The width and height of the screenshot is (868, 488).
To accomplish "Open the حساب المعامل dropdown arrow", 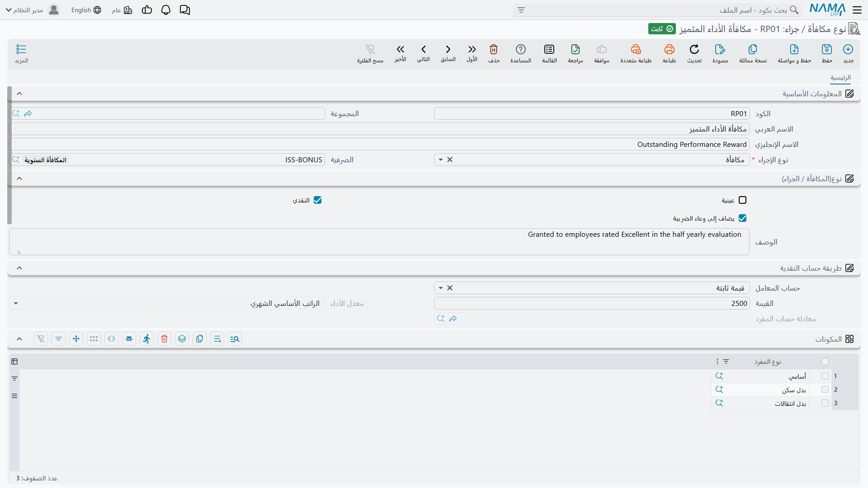I will 441,288.
